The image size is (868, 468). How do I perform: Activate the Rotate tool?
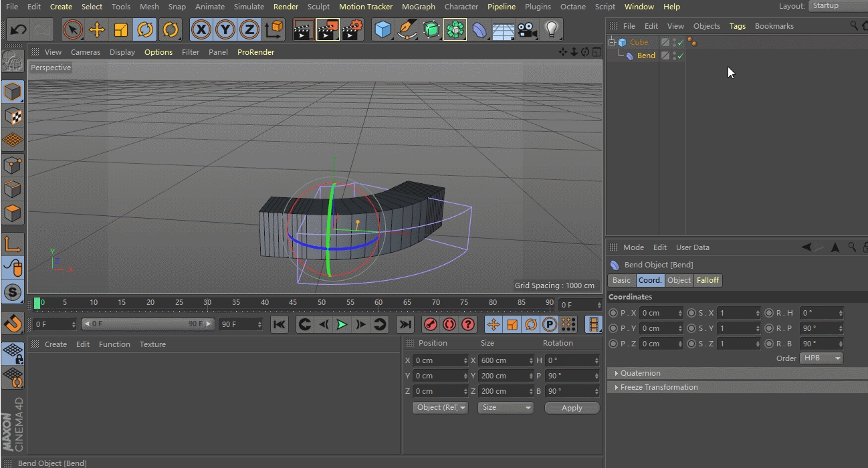tap(145, 30)
